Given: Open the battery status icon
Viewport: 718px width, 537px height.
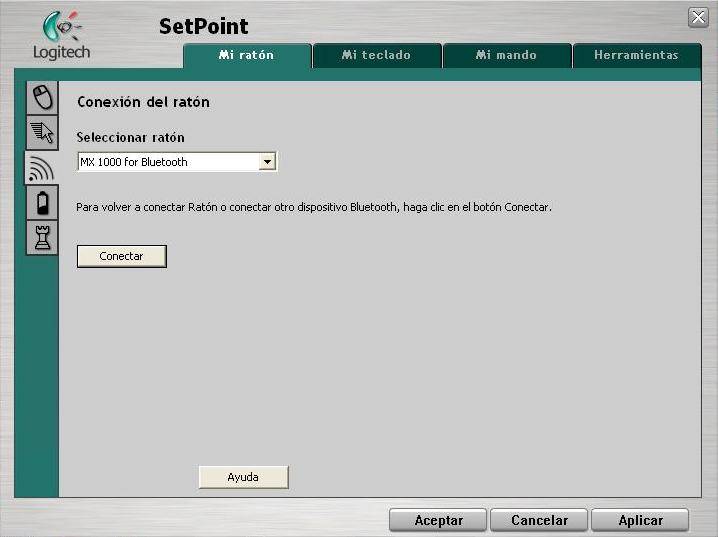Looking at the screenshot, I should pyautogui.click(x=42, y=202).
